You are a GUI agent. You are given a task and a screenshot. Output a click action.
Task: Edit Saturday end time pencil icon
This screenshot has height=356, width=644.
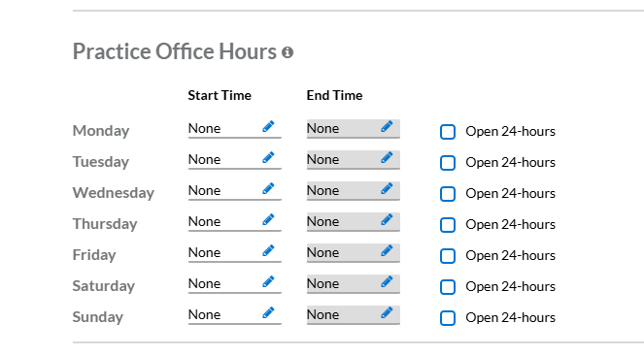coord(387,281)
